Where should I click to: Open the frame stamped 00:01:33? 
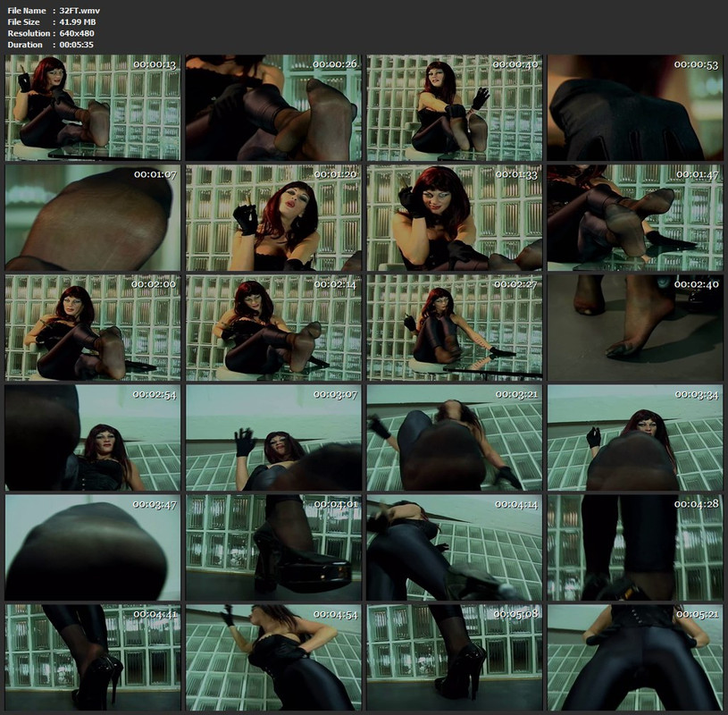455,218
